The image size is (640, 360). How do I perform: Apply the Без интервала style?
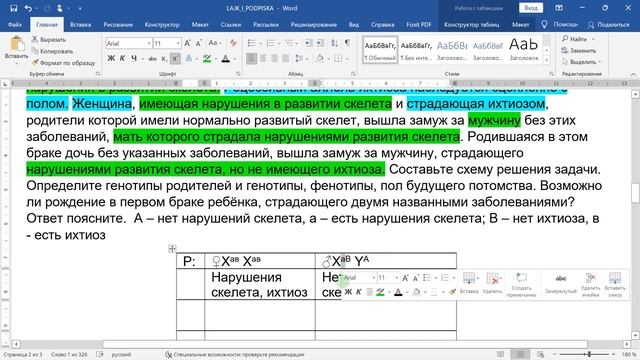pyautogui.click(x=416, y=50)
